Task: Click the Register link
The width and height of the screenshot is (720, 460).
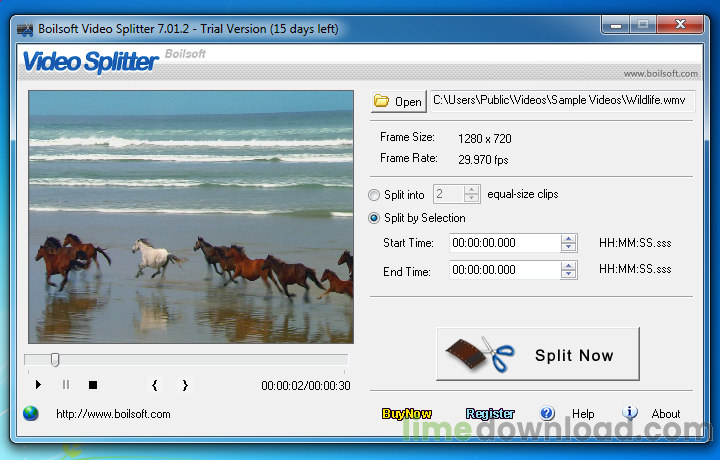Action: 490,414
